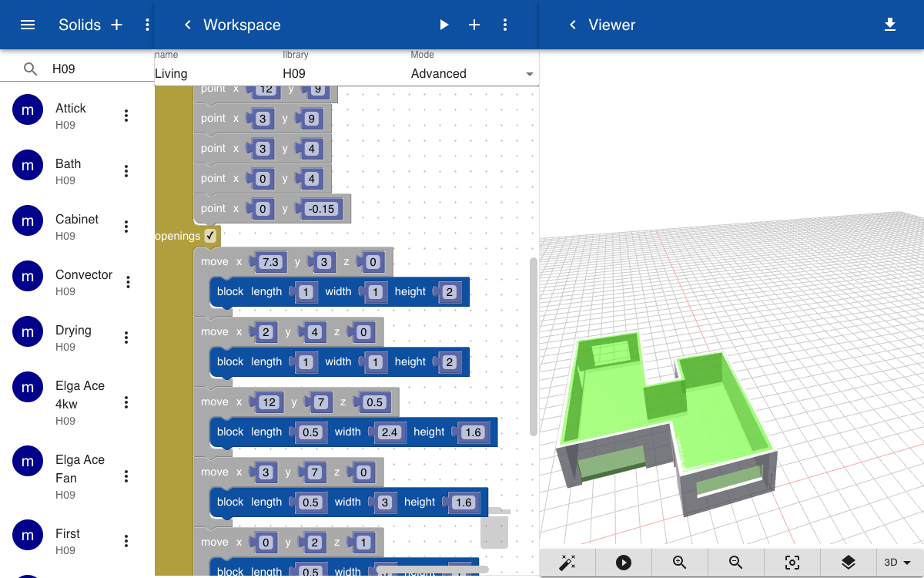Open Workspace overflow menu
This screenshot has width=924, height=578.
click(x=505, y=25)
